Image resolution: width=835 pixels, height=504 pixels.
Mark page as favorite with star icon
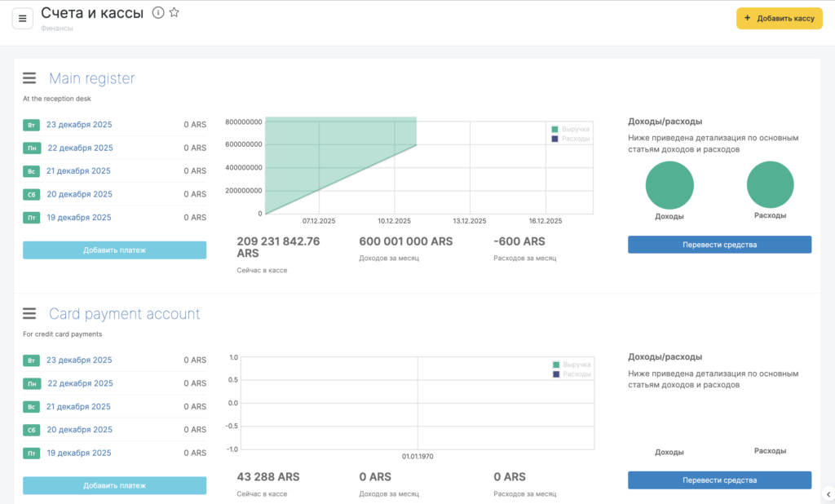(x=174, y=13)
